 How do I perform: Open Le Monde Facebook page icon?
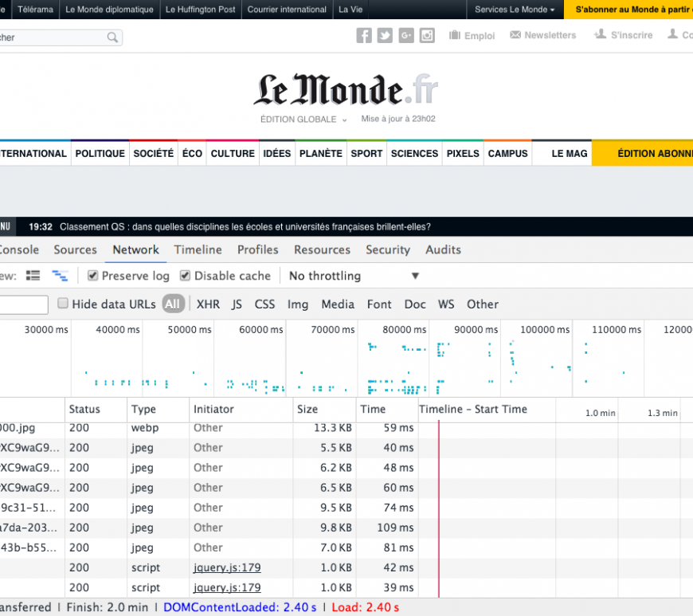364,35
